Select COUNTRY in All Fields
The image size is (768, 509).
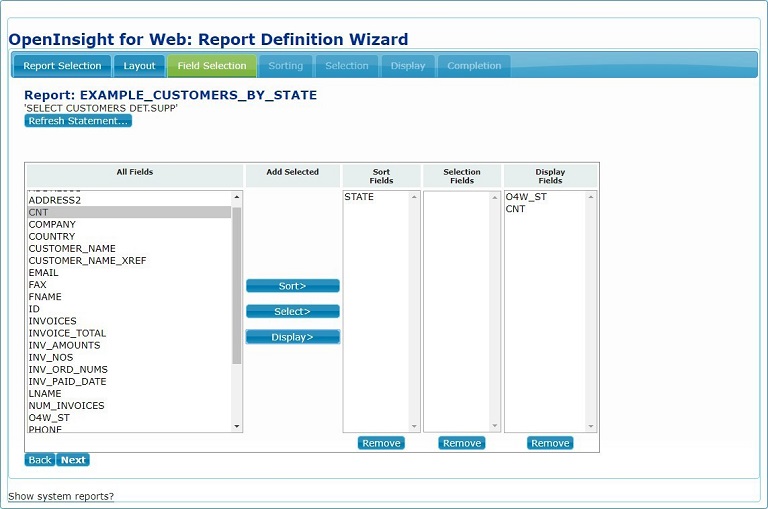click(x=129, y=237)
